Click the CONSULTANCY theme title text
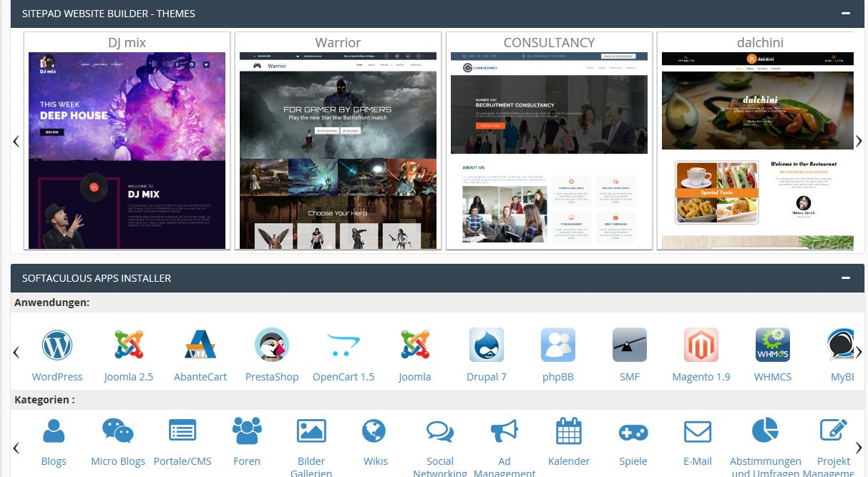Screen dimensions: 868x477 point(549,42)
